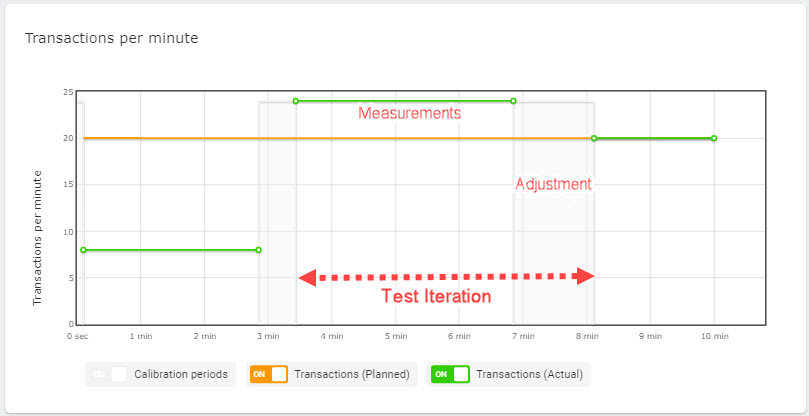Click the Transactions (Planned) legend text

(x=352, y=375)
